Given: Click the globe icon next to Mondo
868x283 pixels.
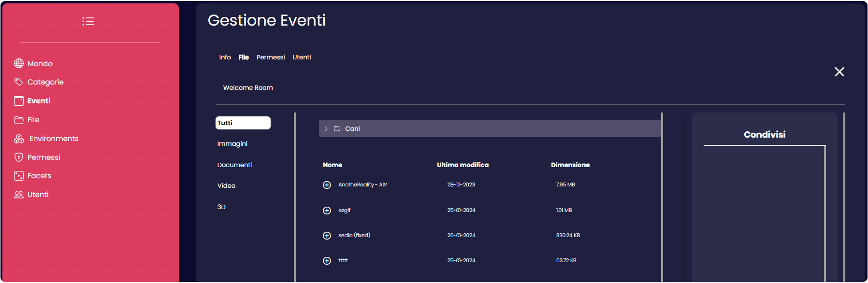Looking at the screenshot, I should click(19, 63).
